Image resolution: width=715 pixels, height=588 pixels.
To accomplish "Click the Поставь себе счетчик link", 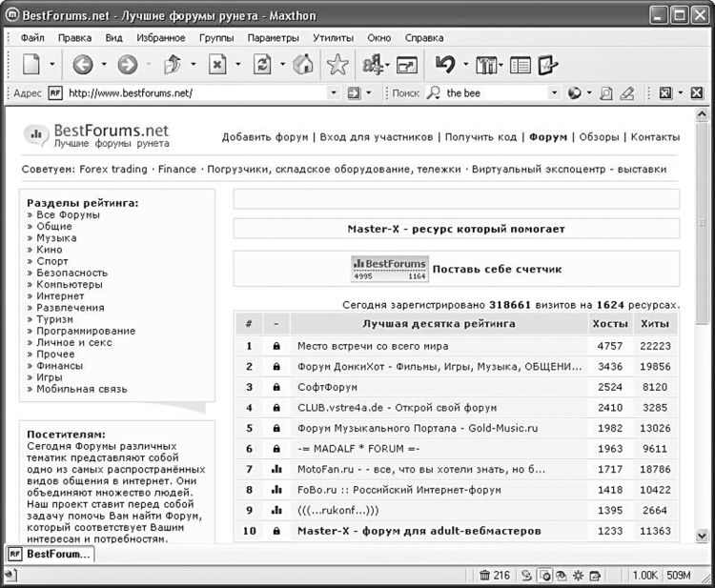I will coord(497,269).
